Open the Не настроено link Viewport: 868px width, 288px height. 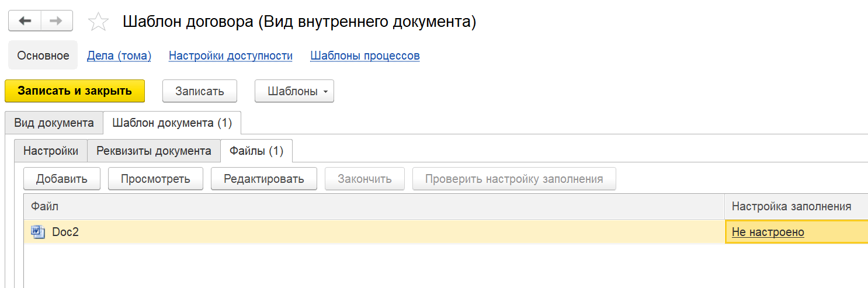(768, 233)
